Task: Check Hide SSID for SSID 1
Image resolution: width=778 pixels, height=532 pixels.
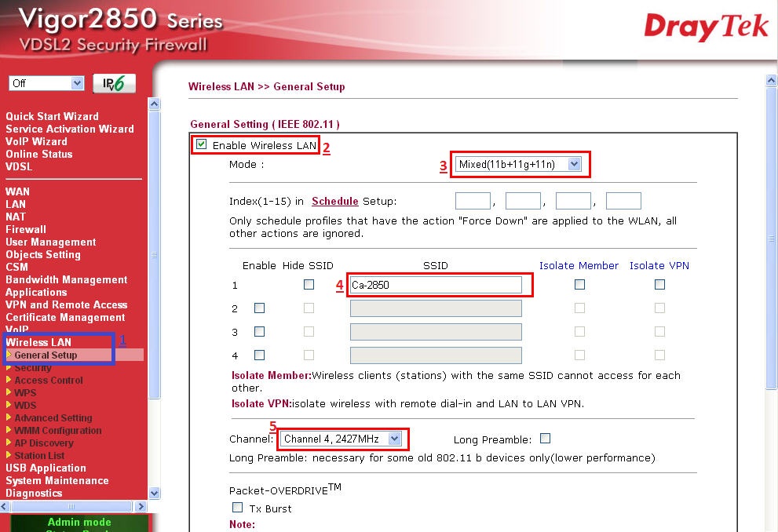Action: (x=309, y=285)
